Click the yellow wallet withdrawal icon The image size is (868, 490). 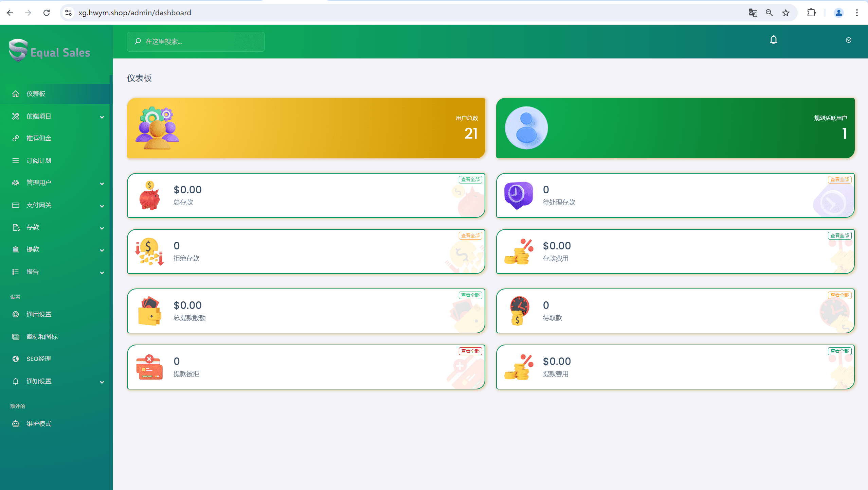[x=149, y=311]
